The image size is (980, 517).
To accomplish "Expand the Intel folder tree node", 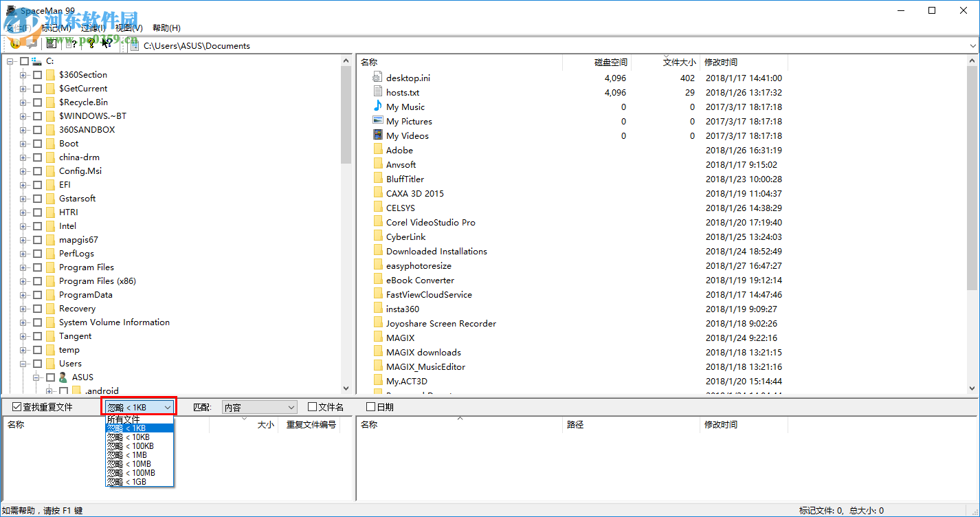I will pos(23,226).
